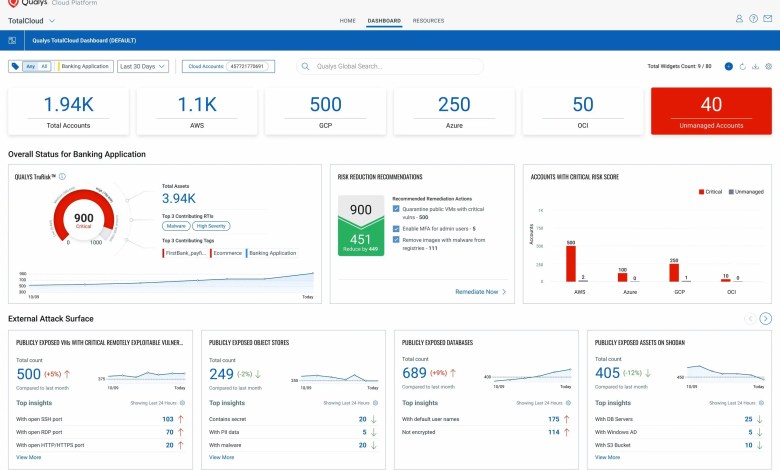The image size is (780, 470).
Task: Open the Banking Application tag selector
Action: pyautogui.click(x=84, y=66)
